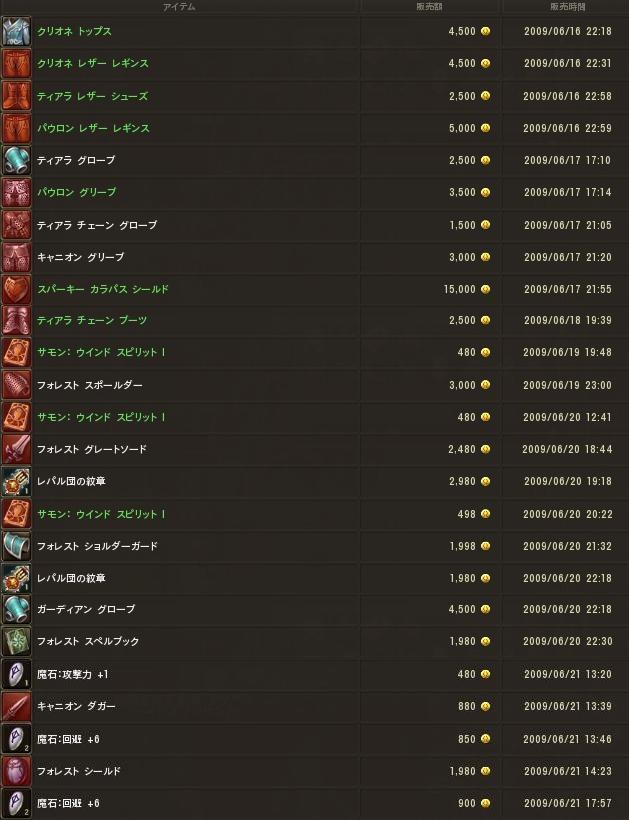Screen dimensions: 629x820
Task: Sort by the 販売時間 column header
Action: pyautogui.click(x=567, y=7)
